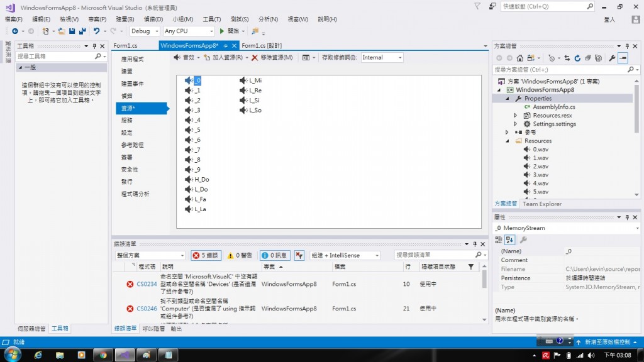This screenshot has height=362, width=644.
Task: Collapse the Properties node in Solution Explorer
Action: [508, 99]
